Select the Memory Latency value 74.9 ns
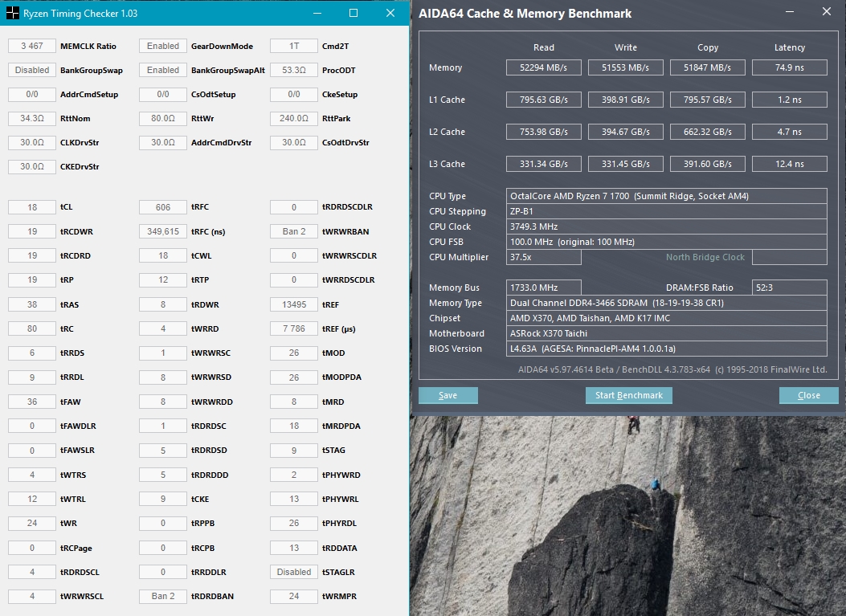The height and width of the screenshot is (616, 846). point(789,67)
